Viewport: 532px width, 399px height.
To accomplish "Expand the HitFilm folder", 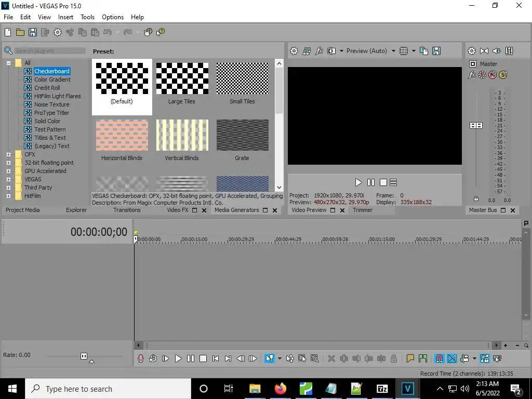I will [x=8, y=196].
